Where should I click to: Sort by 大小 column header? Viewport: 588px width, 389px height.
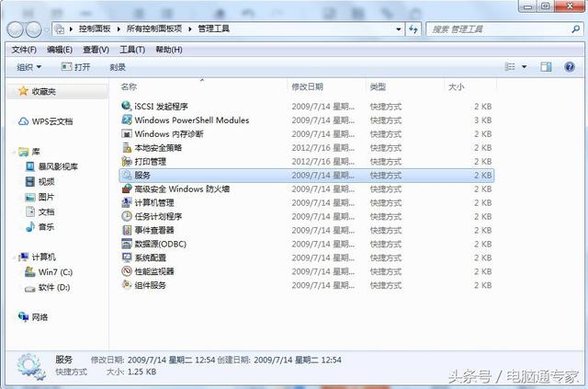tap(457, 86)
